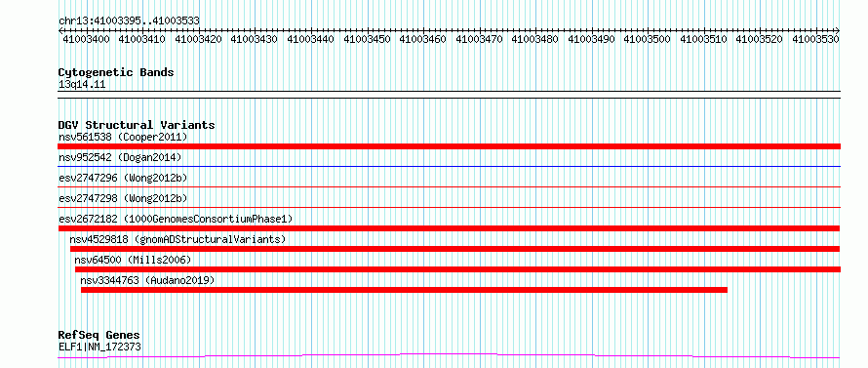
Task: Click the esv2672182 1000GenomesConsortiumPhase1 label
Action: pos(176,219)
